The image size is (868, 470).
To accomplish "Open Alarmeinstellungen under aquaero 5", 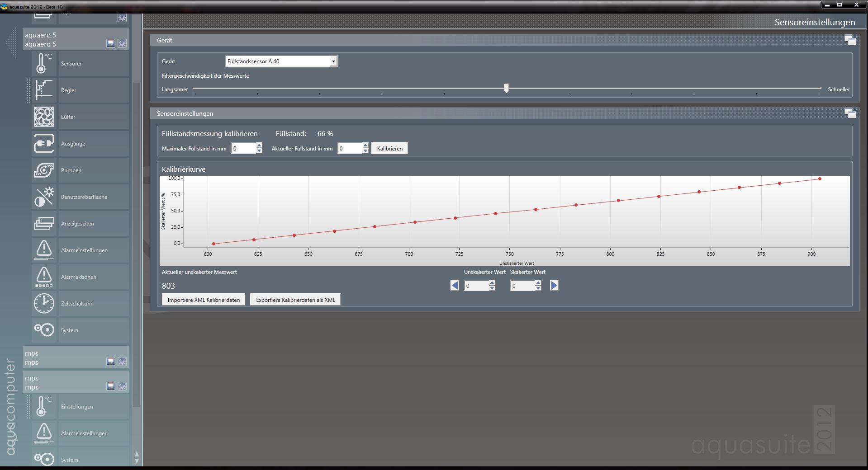I will 84,250.
